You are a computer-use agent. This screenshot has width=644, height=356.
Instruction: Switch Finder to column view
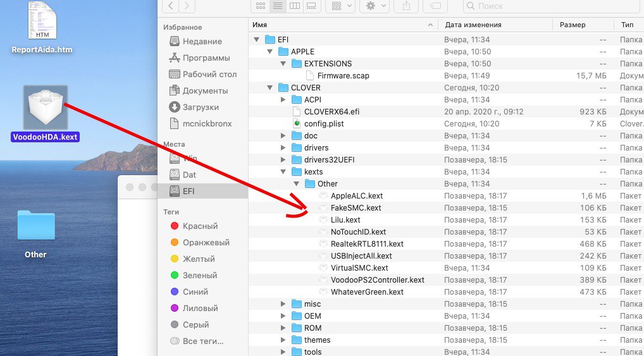click(295, 6)
